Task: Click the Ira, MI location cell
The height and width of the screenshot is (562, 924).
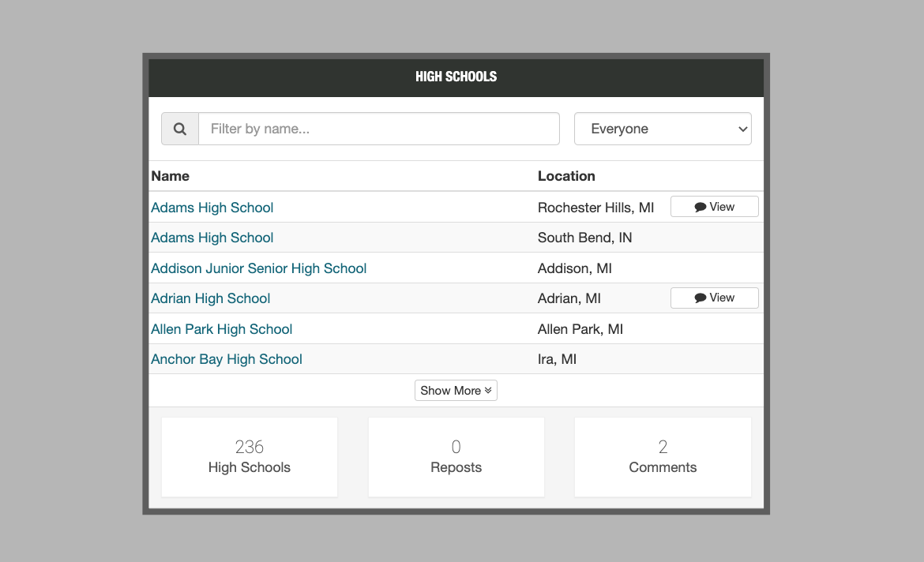Action: (x=557, y=359)
